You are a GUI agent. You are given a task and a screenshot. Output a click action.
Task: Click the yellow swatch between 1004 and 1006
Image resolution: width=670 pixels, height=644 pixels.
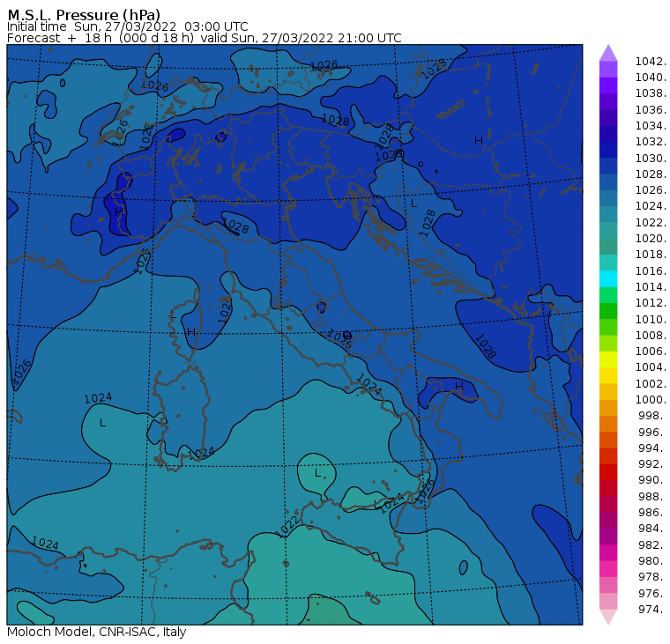[x=608, y=359]
